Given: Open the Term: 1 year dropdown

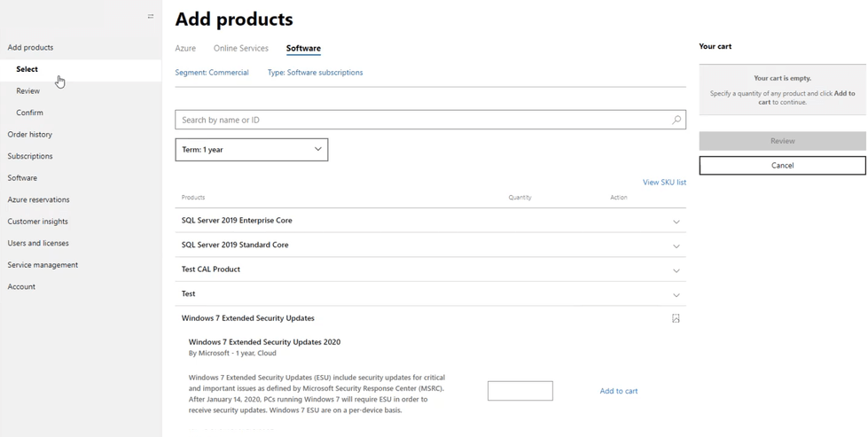Looking at the screenshot, I should pos(251,149).
